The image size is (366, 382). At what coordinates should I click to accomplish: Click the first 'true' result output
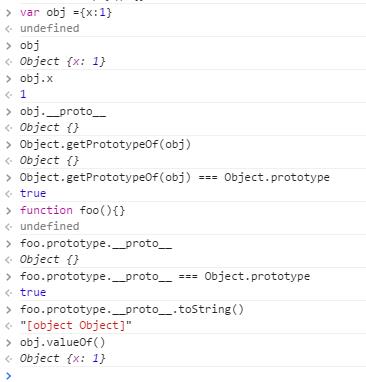[33, 194]
